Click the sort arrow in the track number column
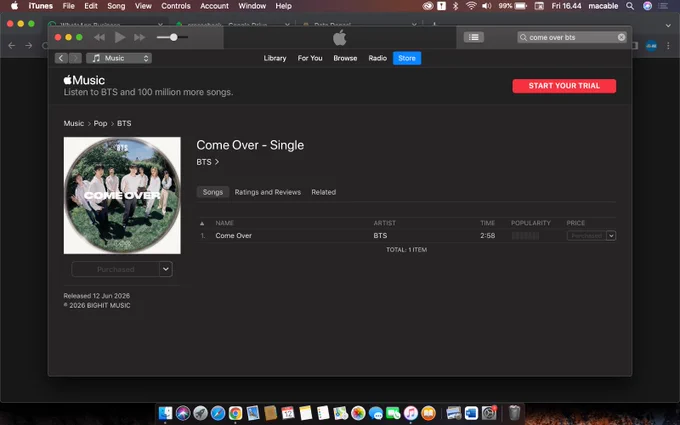680x425 pixels. [x=202, y=223]
